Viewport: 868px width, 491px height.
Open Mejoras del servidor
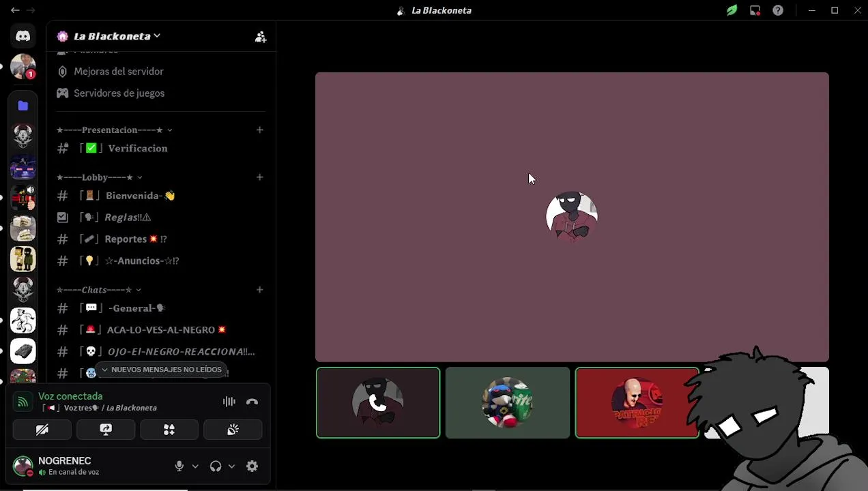click(x=160, y=71)
